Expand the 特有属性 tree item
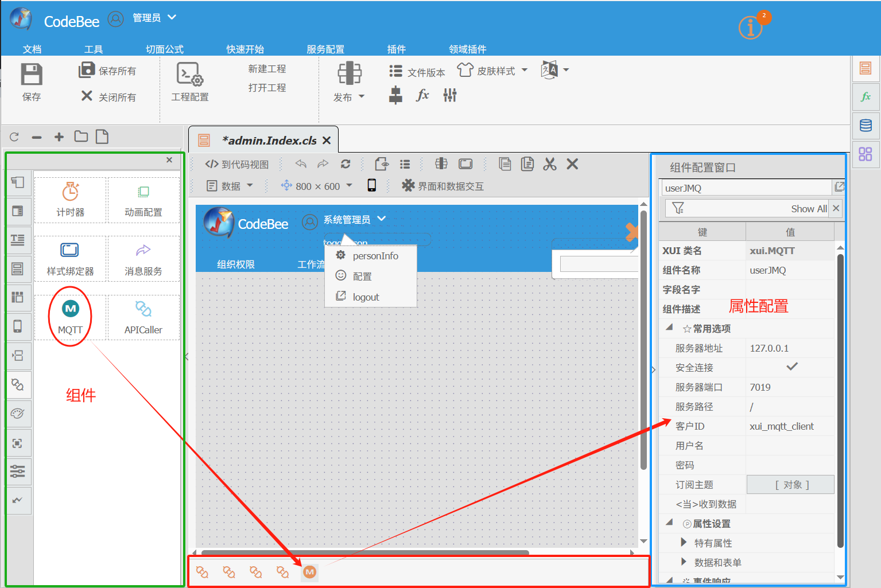881x588 pixels. point(684,542)
